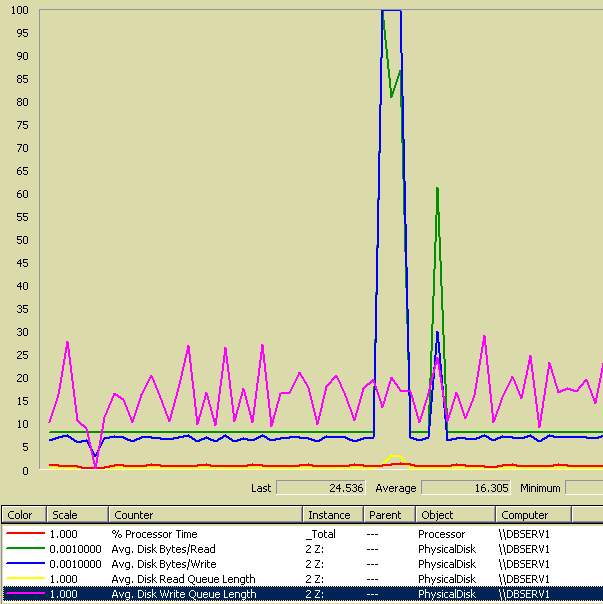Click the yellow line swatch in the legend
603x604 pixels.
[x=23, y=579]
